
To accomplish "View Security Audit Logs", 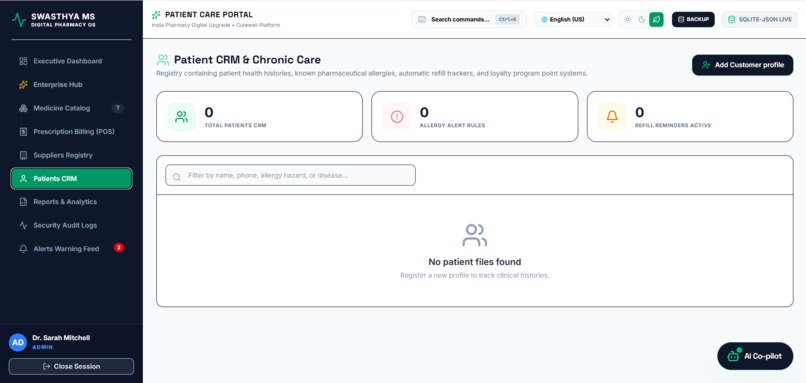I will [71, 226].
